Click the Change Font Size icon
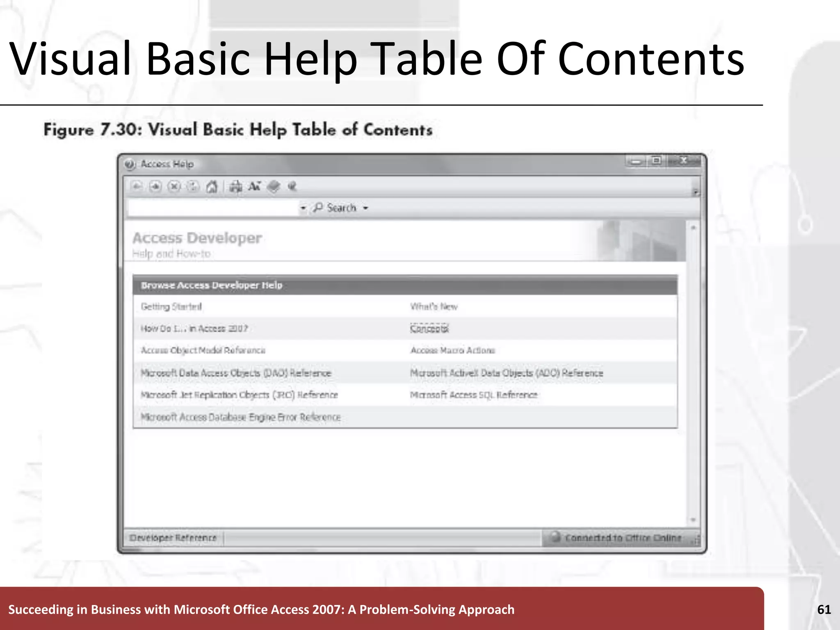This screenshot has width=840, height=630. coord(254,187)
